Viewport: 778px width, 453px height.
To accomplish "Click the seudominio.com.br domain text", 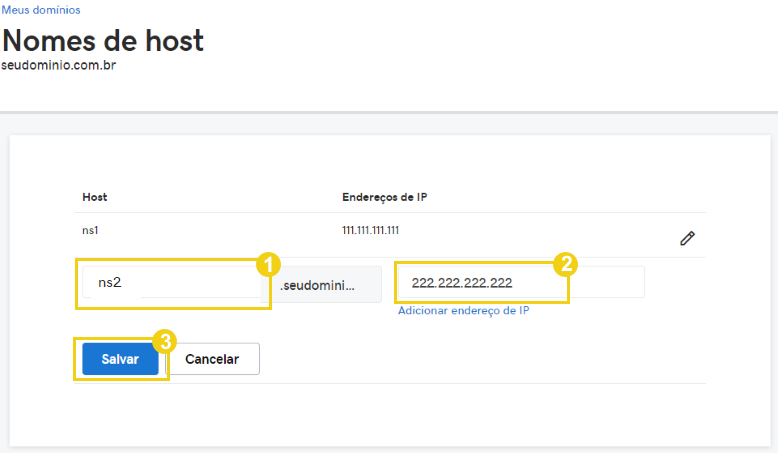I will (x=59, y=65).
